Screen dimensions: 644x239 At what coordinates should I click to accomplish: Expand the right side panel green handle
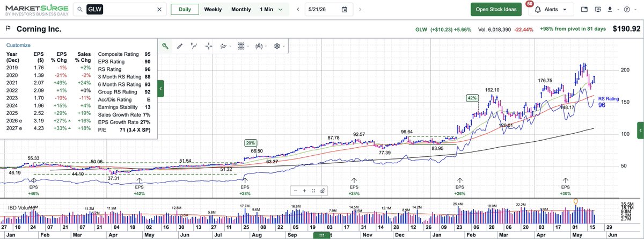tap(640, 131)
